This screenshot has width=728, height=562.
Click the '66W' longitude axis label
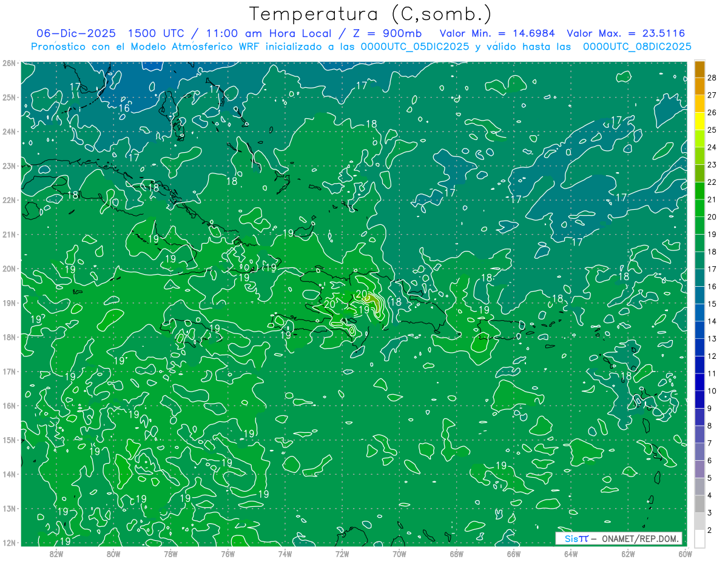513,554
